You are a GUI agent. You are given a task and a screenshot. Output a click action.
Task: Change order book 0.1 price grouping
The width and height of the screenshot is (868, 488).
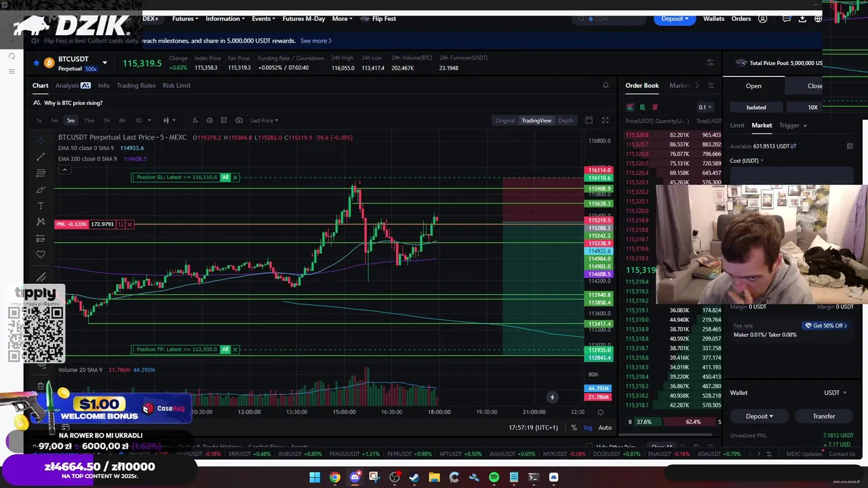point(706,107)
